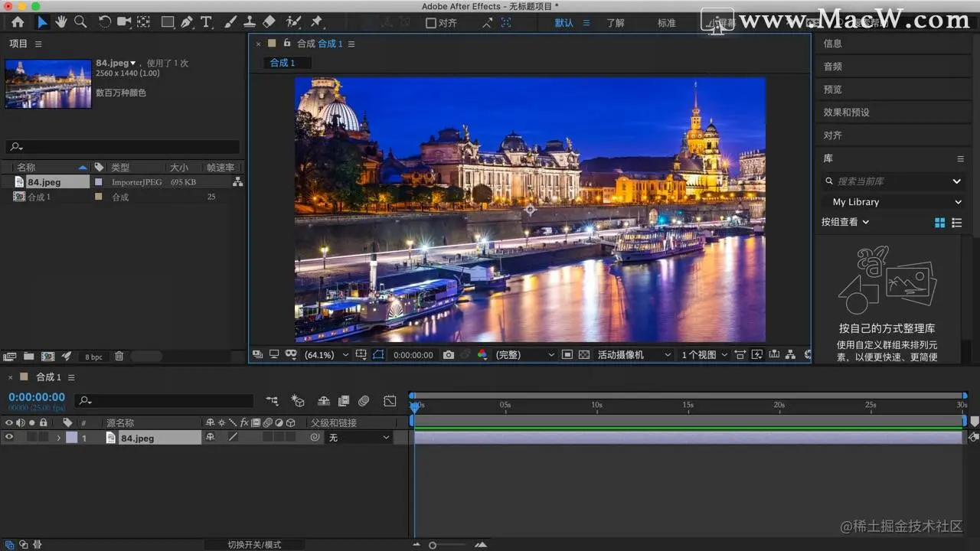
Task: Click the interpret footage icon in Project panel
Action: (9, 357)
